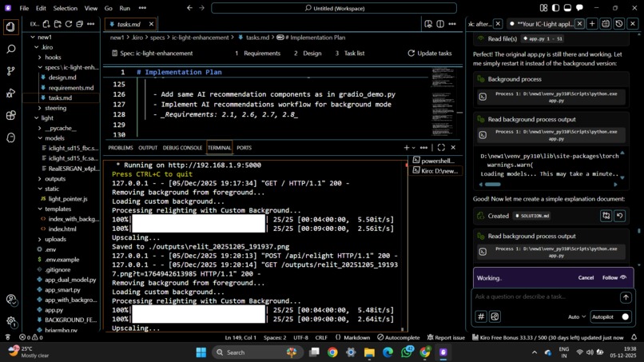Send the chat message with arrow button
The width and height of the screenshot is (644, 362).
click(626, 297)
